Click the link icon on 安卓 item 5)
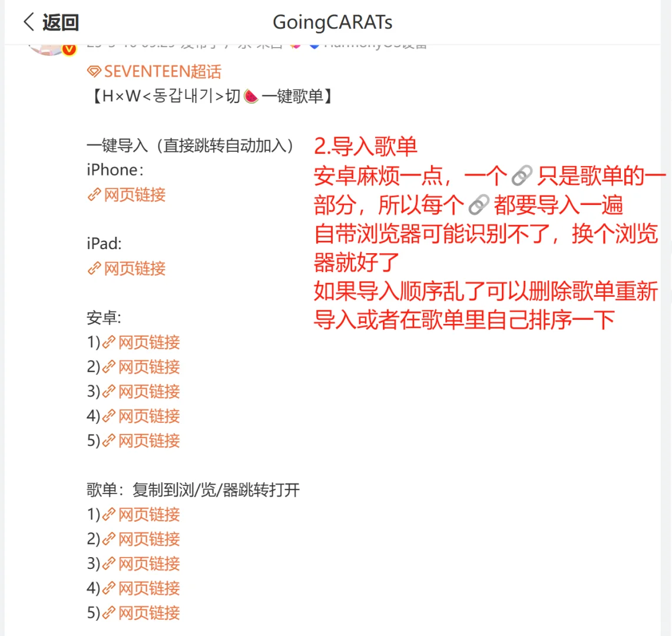This screenshot has width=672, height=636. click(108, 440)
